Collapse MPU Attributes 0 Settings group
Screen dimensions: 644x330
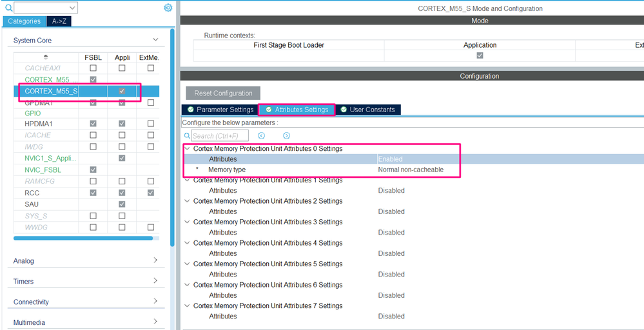[x=188, y=149]
